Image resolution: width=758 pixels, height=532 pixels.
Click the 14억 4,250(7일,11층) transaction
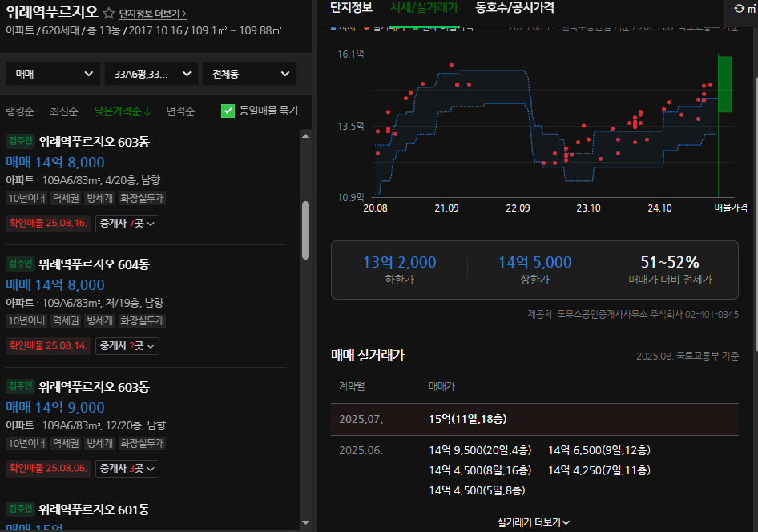599,470
